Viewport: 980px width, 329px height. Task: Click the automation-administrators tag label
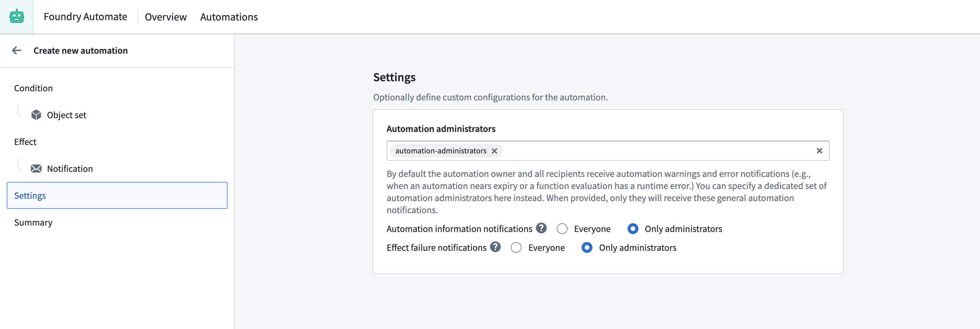(x=441, y=151)
